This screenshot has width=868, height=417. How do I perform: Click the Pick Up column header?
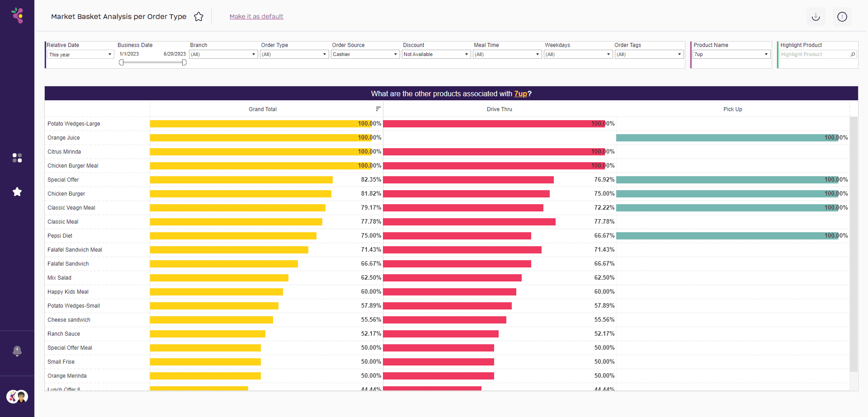tap(732, 109)
